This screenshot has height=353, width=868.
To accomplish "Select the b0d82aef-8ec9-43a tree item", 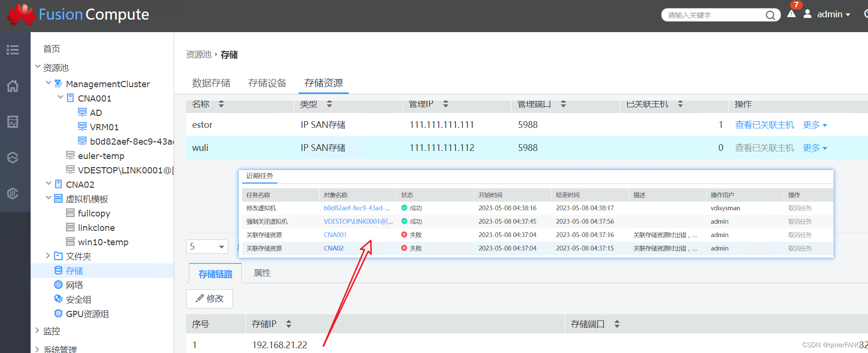I will pyautogui.click(x=132, y=141).
